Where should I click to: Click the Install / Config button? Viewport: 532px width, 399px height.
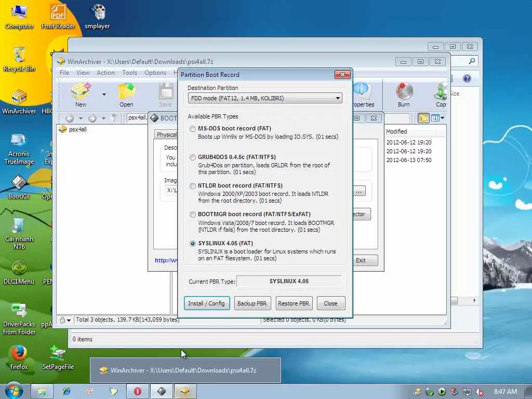(x=207, y=303)
